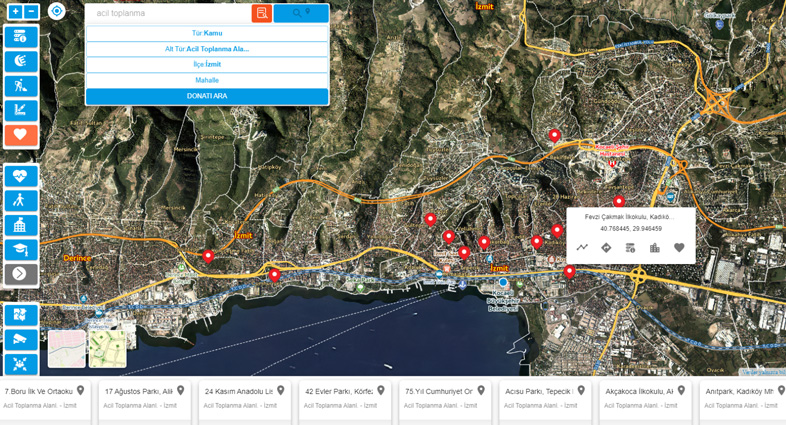Open buildings icon in location popup
Screen dimensions: 786x425
click(x=655, y=248)
